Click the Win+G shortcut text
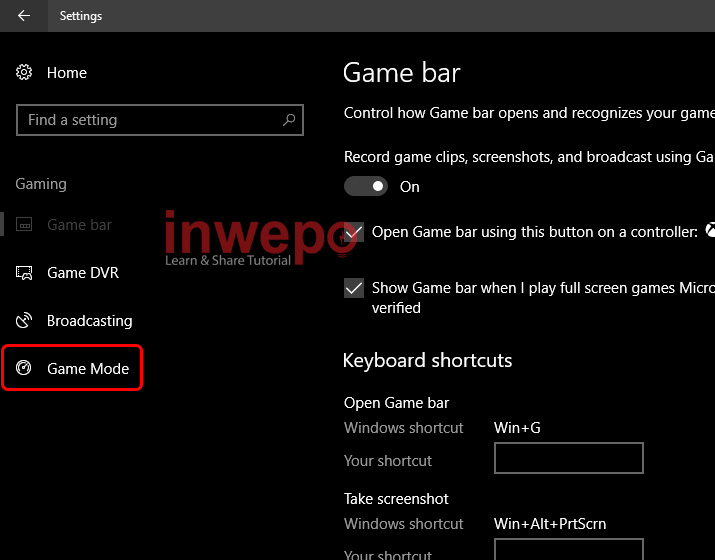Screen dimensions: 715x560 coord(517,428)
